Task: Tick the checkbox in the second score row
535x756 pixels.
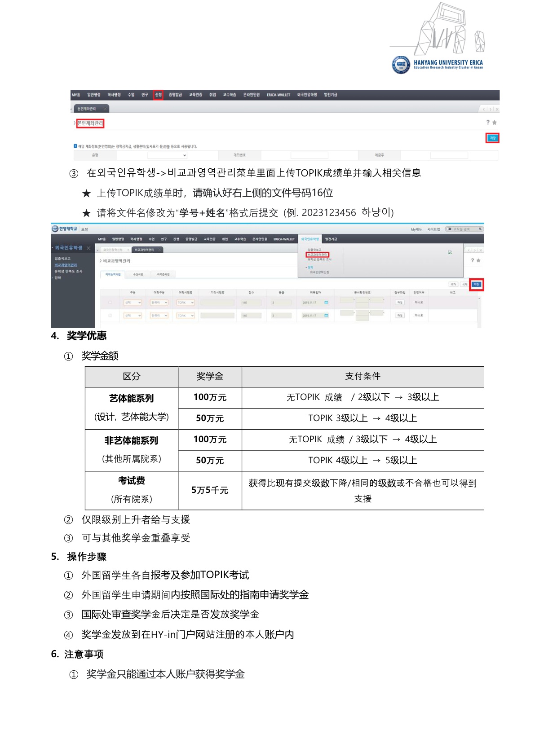Action: pyautogui.click(x=110, y=316)
